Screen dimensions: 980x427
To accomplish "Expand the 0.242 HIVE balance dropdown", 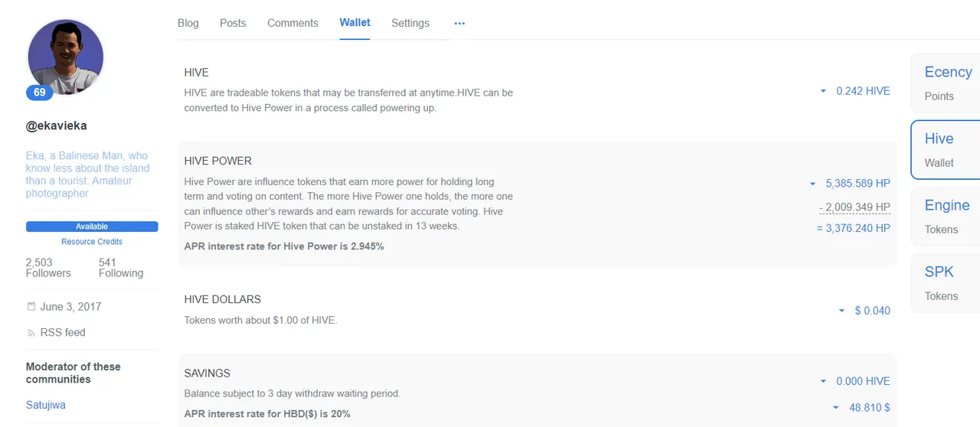I will coord(823,91).
